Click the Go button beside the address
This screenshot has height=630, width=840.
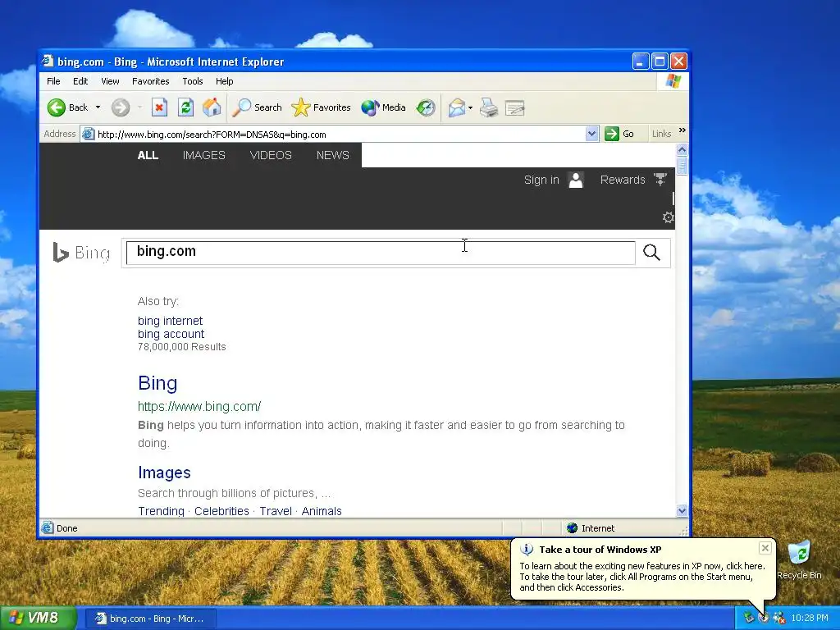point(620,134)
